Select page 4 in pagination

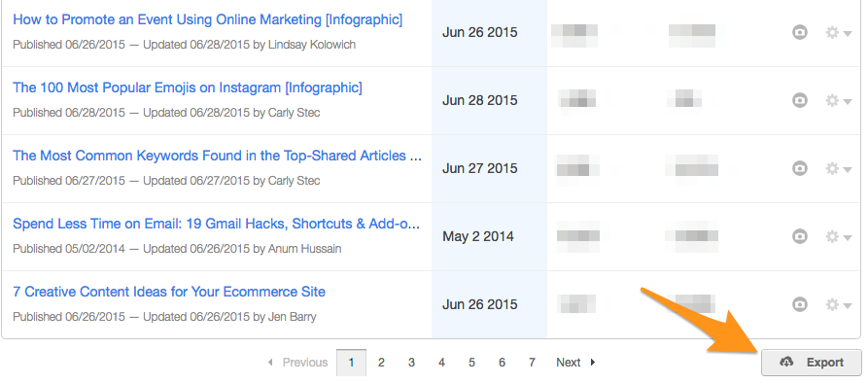tap(441, 363)
